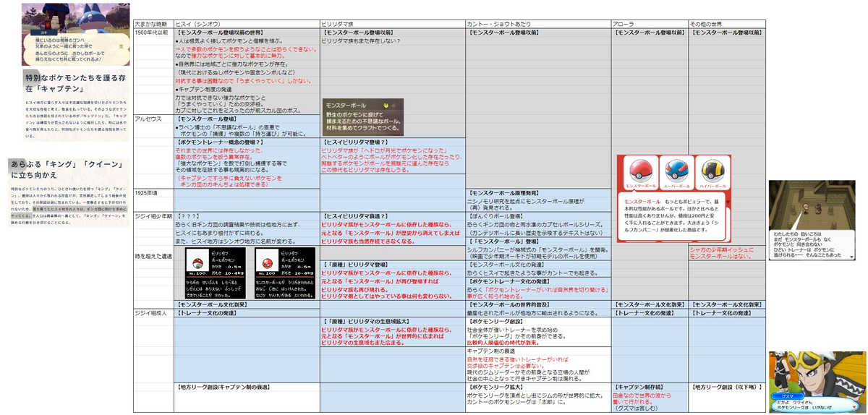Click the ジジイ組成人 row label
The height and width of the screenshot is (415, 868).
tap(153, 314)
